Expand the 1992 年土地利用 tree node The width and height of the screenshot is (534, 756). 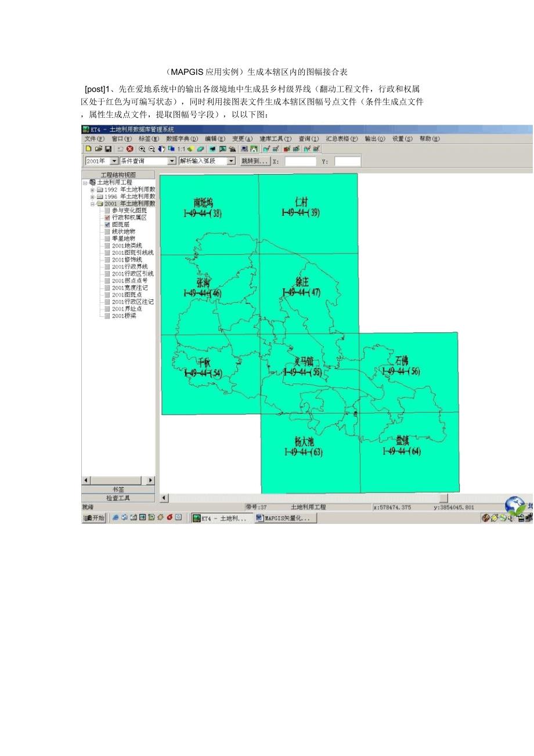tap(92, 190)
